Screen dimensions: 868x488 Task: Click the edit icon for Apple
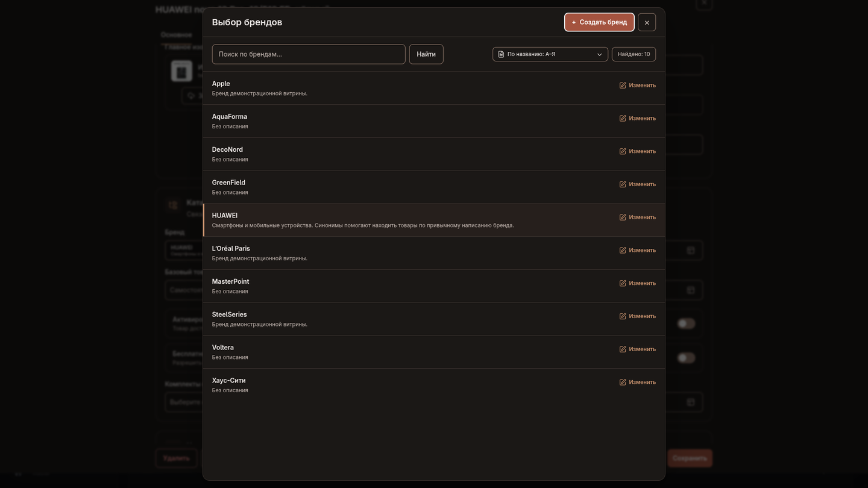[x=623, y=86]
